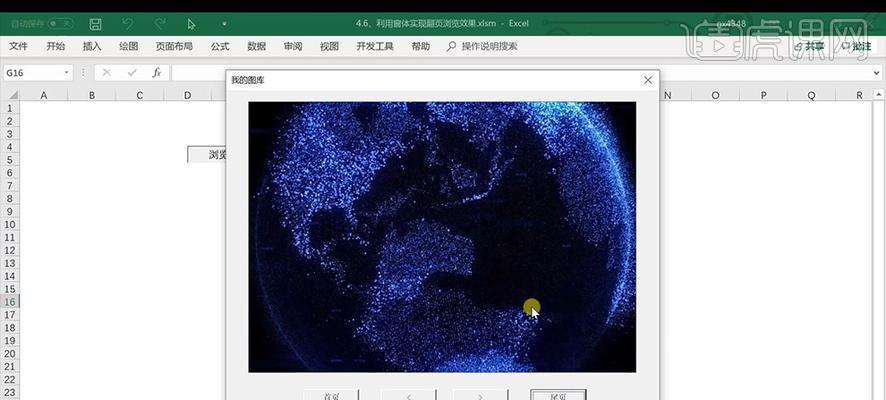Switch to the 开发工具 ribbon tab
Screen dimensions: 886x400
[375, 46]
